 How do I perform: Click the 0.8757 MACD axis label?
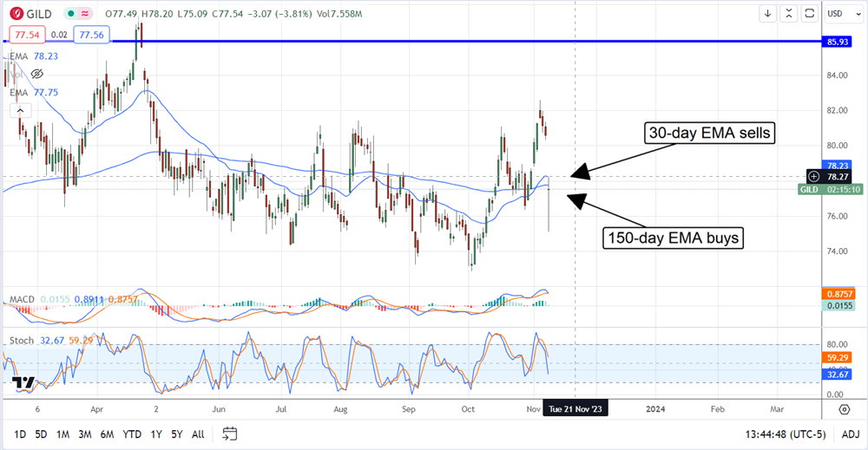[839, 295]
